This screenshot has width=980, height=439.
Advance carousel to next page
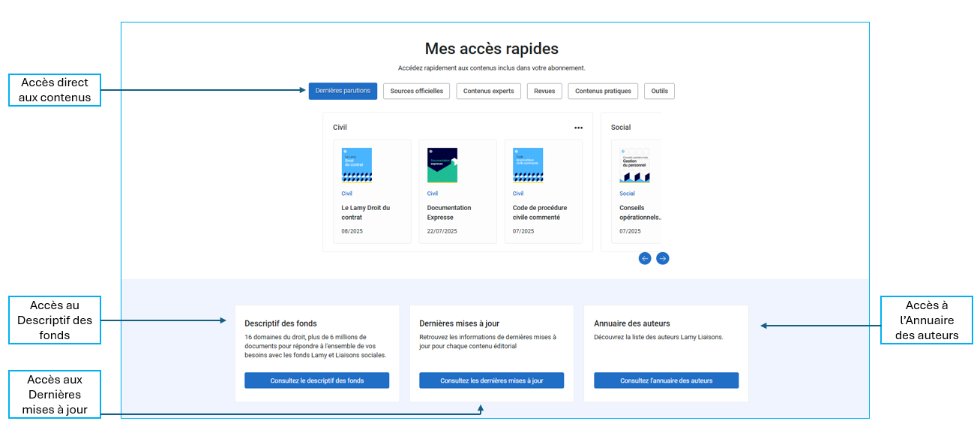pyautogui.click(x=663, y=258)
